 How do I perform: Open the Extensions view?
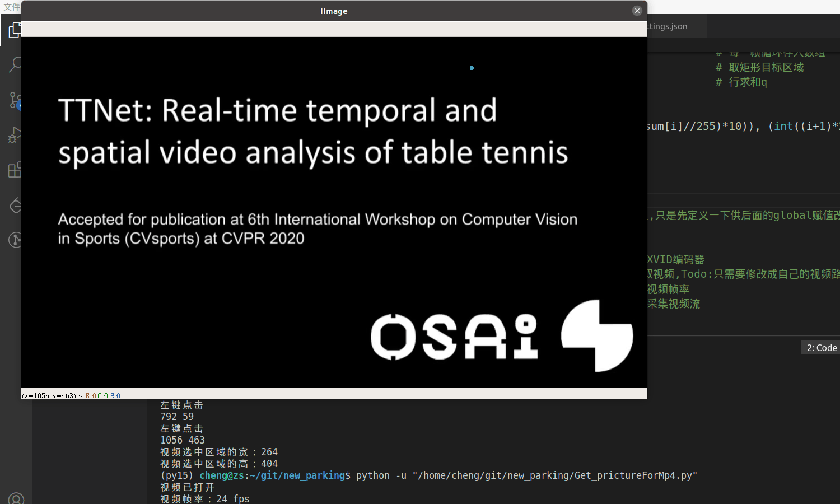click(x=15, y=170)
